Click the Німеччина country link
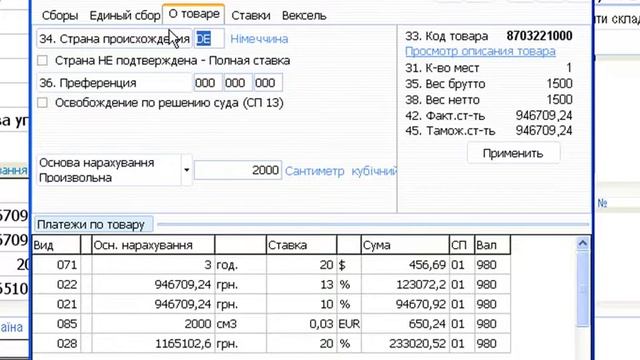This screenshot has height=360, width=640. (x=259, y=39)
